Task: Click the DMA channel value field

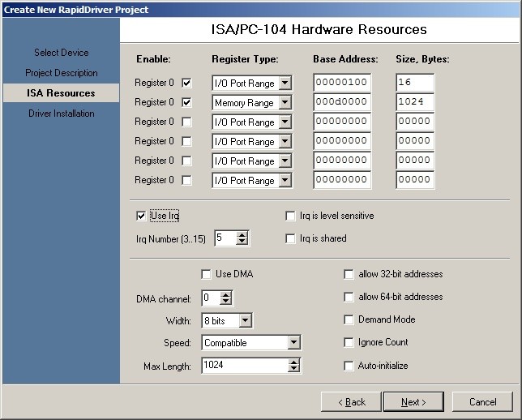Action: coord(211,298)
